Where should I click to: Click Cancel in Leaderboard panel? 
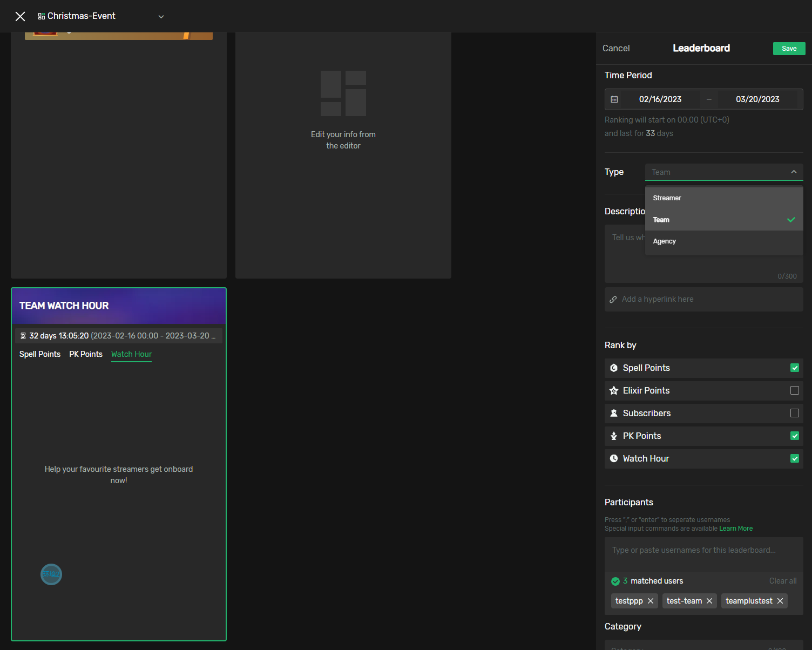click(616, 48)
